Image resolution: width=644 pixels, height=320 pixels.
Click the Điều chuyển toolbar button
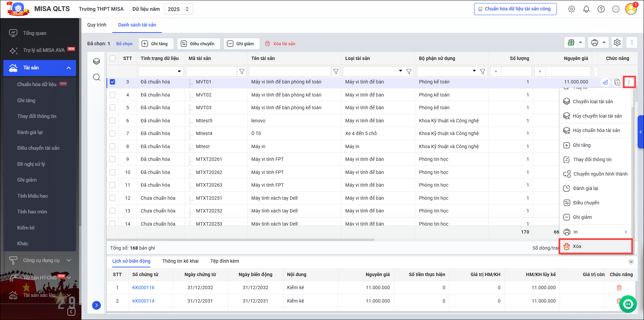[198, 44]
